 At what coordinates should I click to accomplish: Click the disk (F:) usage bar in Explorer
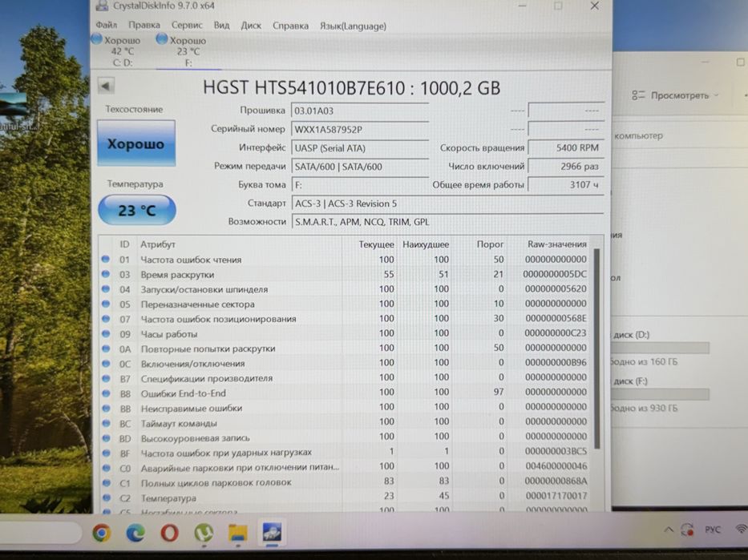[x=661, y=394]
